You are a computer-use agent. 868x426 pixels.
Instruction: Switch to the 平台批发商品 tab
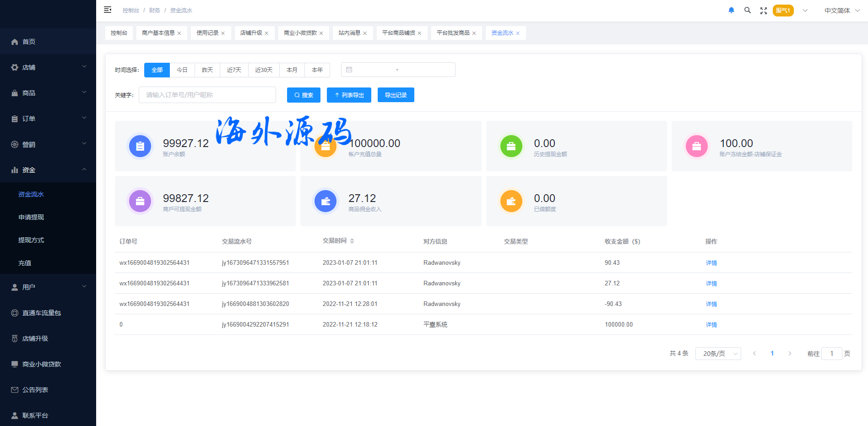pos(453,33)
